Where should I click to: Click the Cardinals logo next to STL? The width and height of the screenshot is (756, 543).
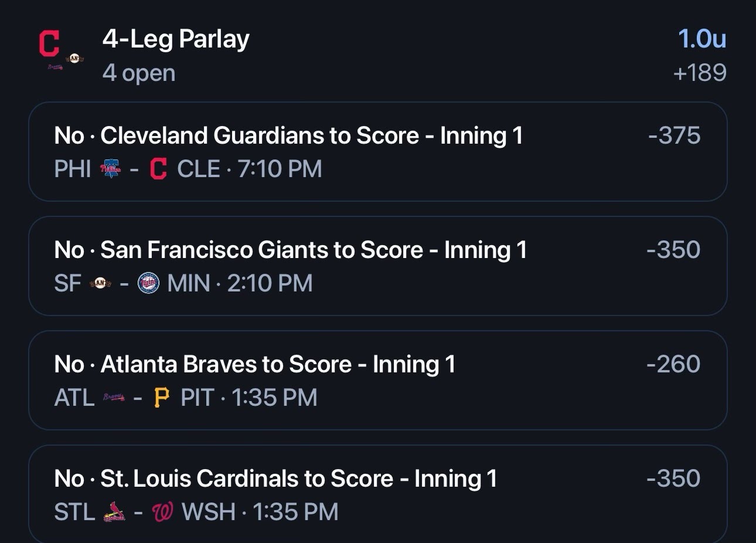click(x=114, y=512)
